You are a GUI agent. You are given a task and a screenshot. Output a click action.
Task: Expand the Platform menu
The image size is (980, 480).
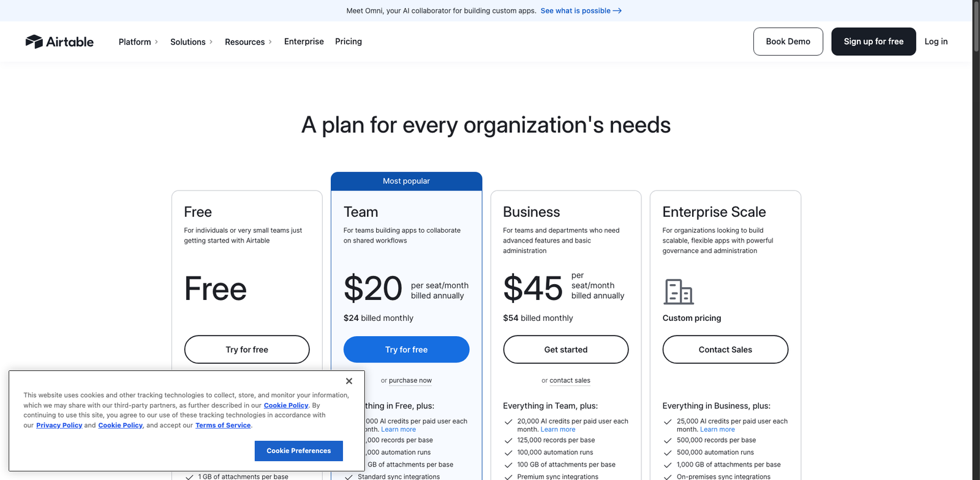point(138,42)
